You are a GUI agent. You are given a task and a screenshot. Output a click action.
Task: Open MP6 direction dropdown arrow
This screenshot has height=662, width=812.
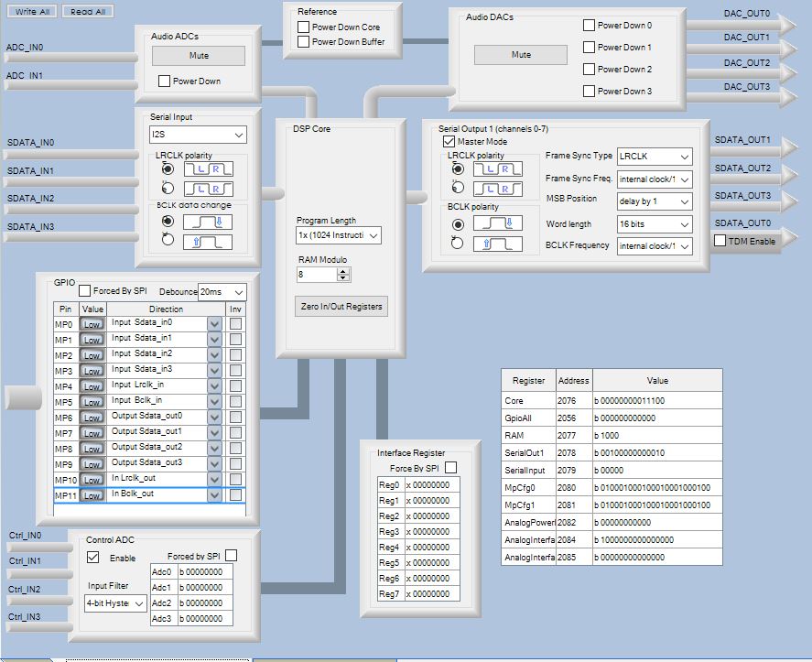tap(215, 418)
